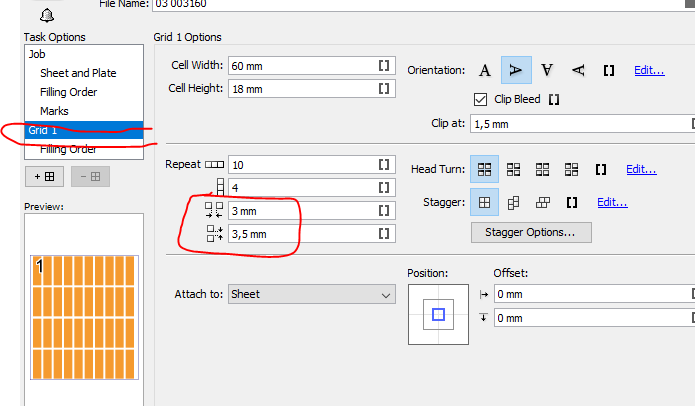Select upright A orientation icon
Image resolution: width=695 pixels, height=406 pixels.
(485, 70)
